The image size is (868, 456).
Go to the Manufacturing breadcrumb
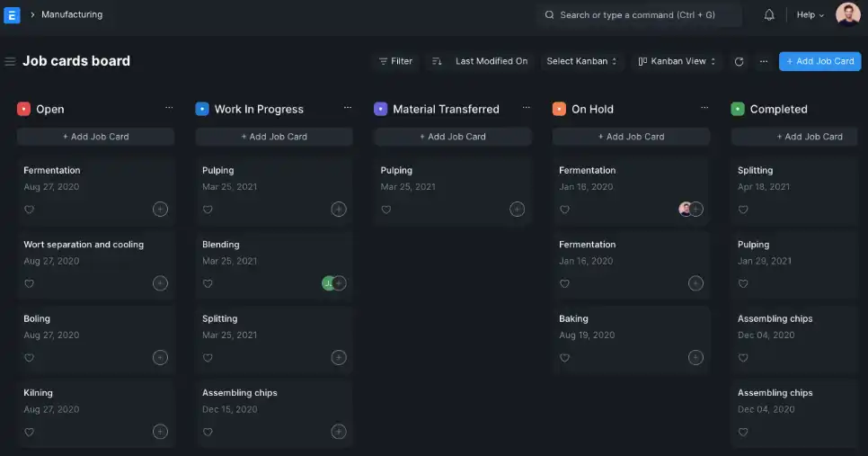coord(72,15)
